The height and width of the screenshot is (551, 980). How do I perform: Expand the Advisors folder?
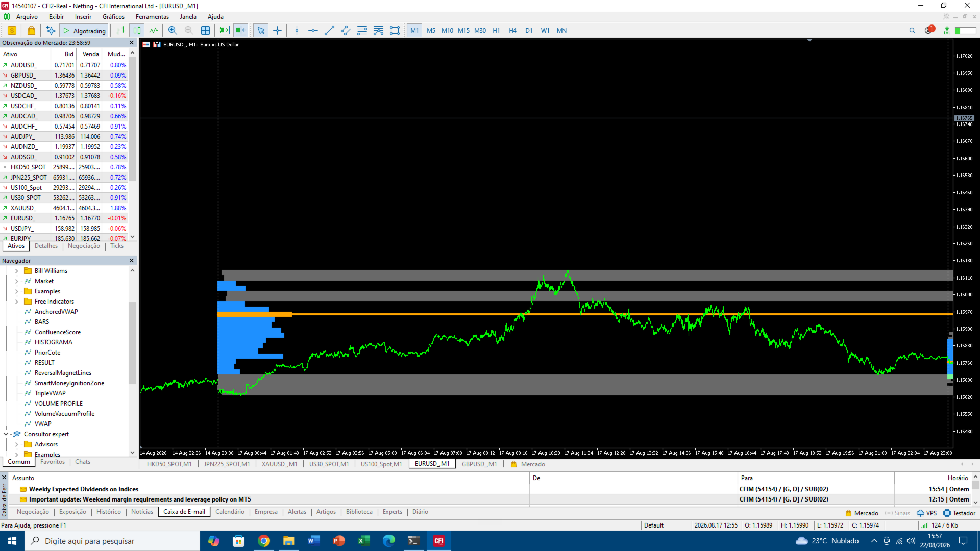(x=16, y=444)
